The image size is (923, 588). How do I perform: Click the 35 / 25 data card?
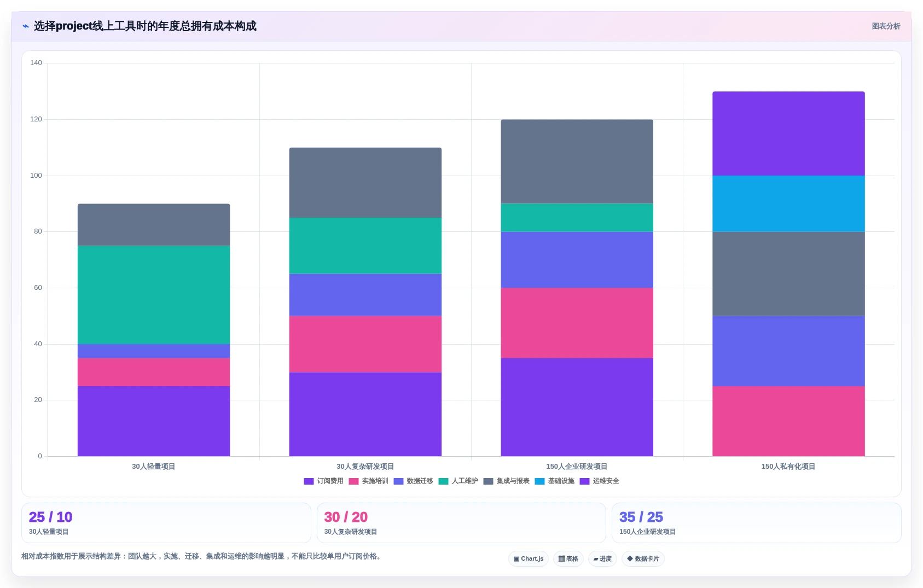(x=757, y=523)
